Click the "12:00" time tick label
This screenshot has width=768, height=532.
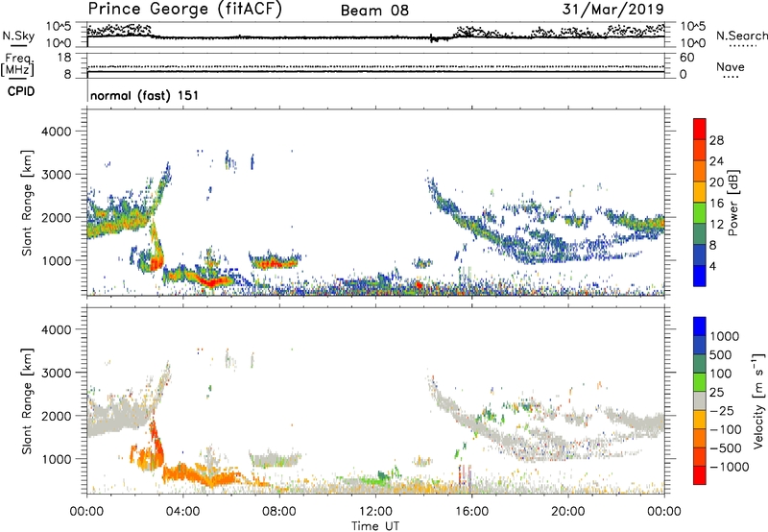pyautogui.click(x=375, y=512)
